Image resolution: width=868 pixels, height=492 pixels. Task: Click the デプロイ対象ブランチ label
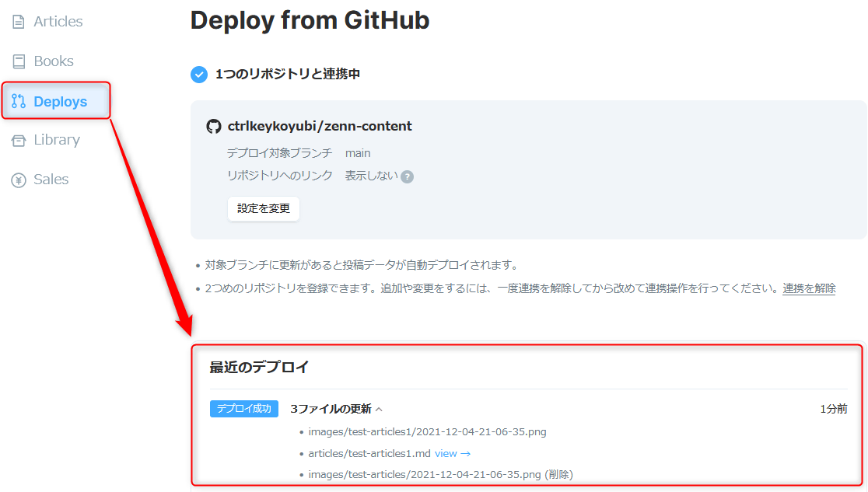click(x=279, y=153)
